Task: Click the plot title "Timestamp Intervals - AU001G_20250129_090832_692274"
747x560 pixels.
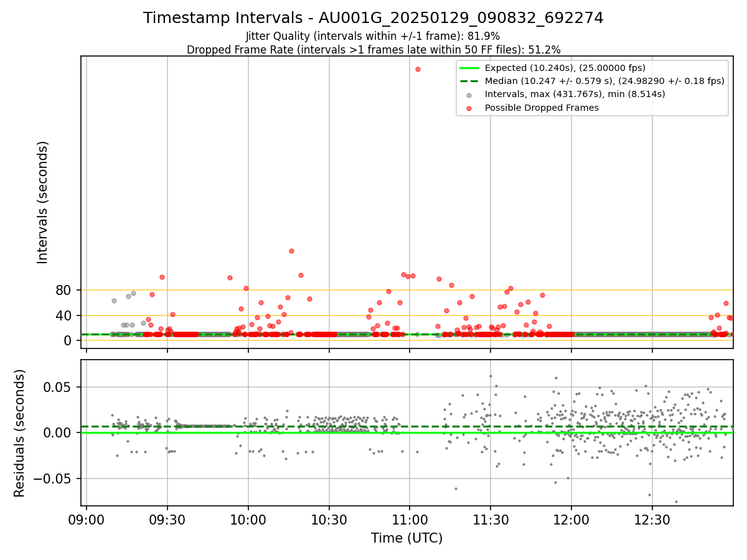Action: (374, 18)
